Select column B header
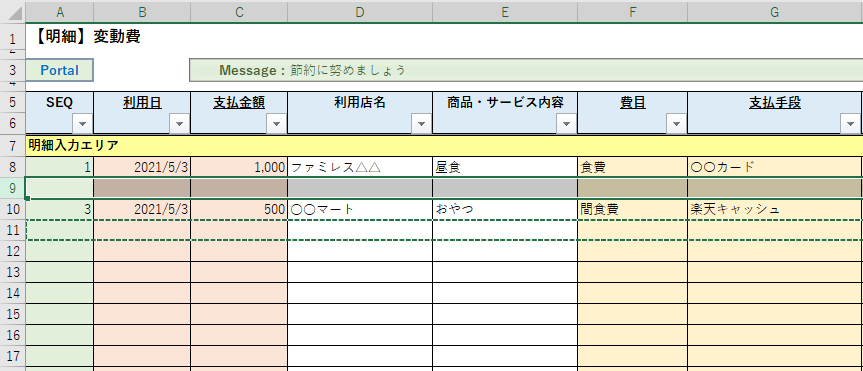The width and height of the screenshot is (863, 371). pos(142,12)
